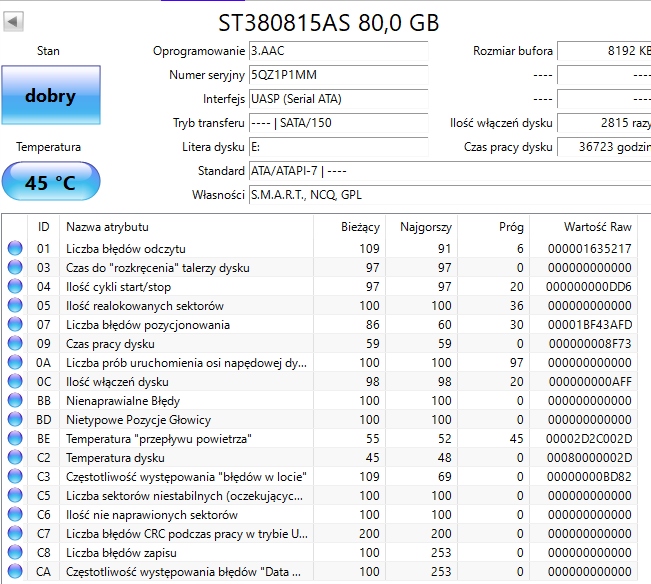Click the status orb for Temperatura dysku row
The height and width of the screenshot is (584, 651).
point(14,458)
